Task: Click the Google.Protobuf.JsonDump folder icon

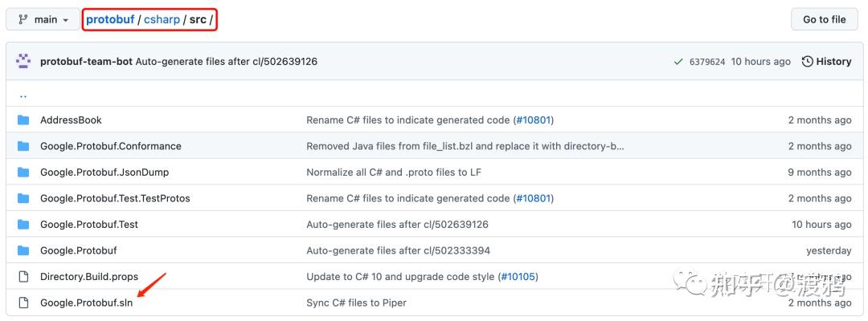Action: (x=23, y=173)
